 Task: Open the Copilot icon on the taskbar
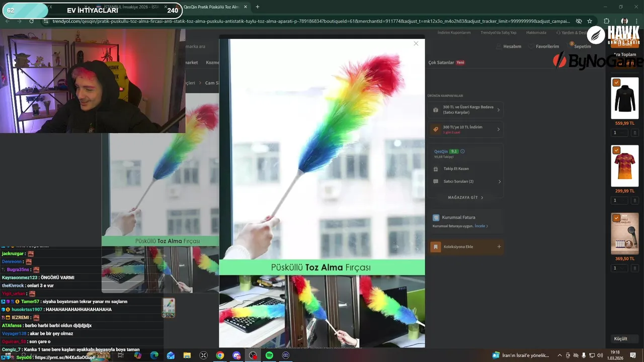click(x=137, y=355)
